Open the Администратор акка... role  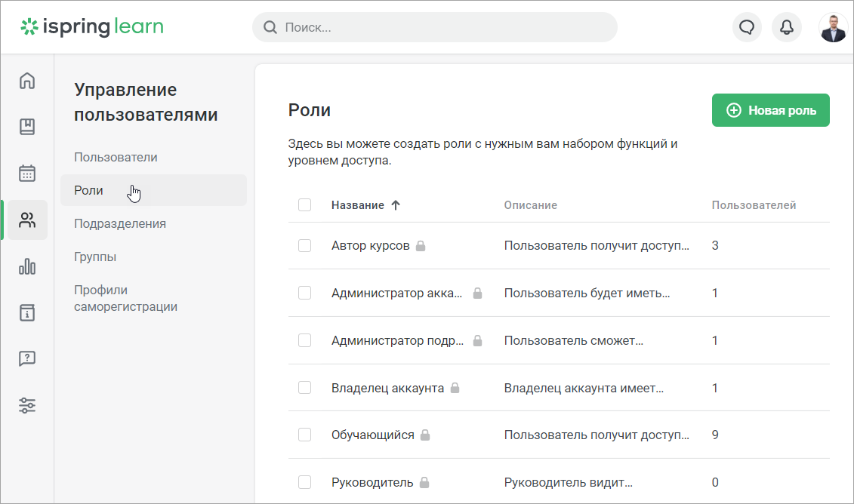[396, 293]
